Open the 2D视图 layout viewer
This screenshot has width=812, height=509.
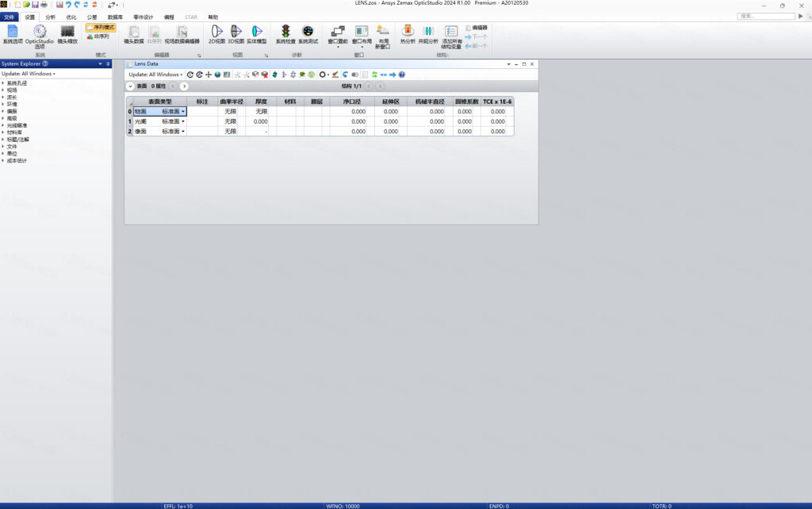[x=216, y=33]
